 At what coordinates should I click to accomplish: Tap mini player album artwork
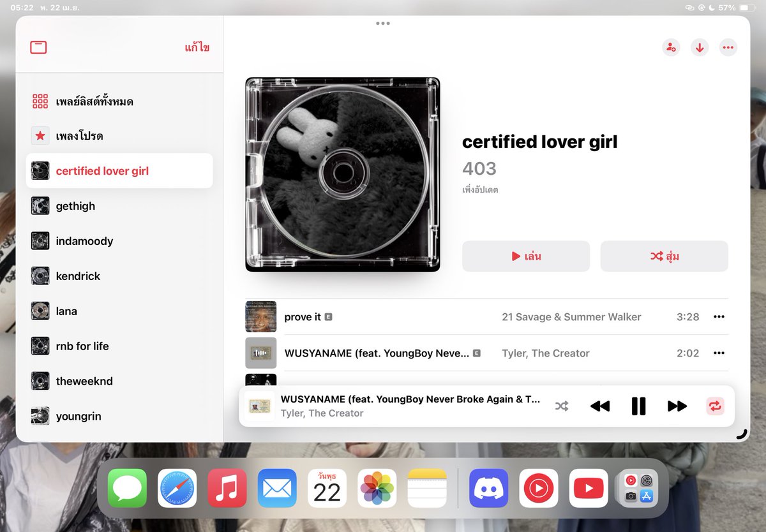[x=259, y=406]
